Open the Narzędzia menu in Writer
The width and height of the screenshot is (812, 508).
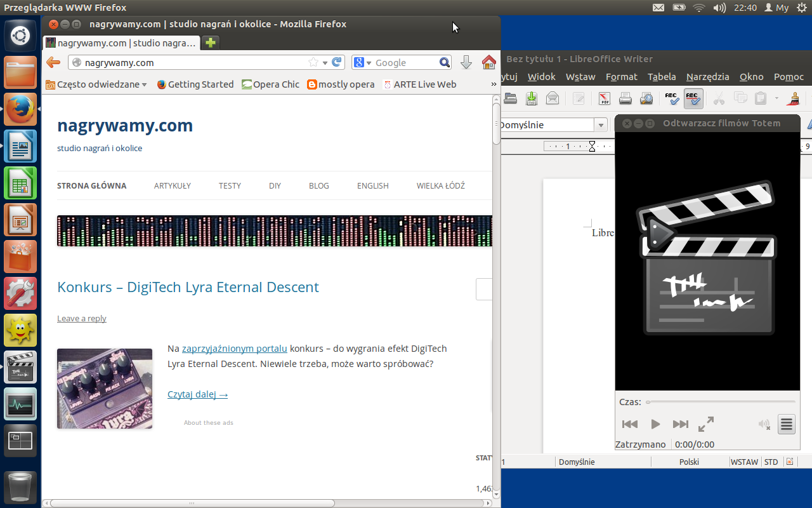(707, 77)
